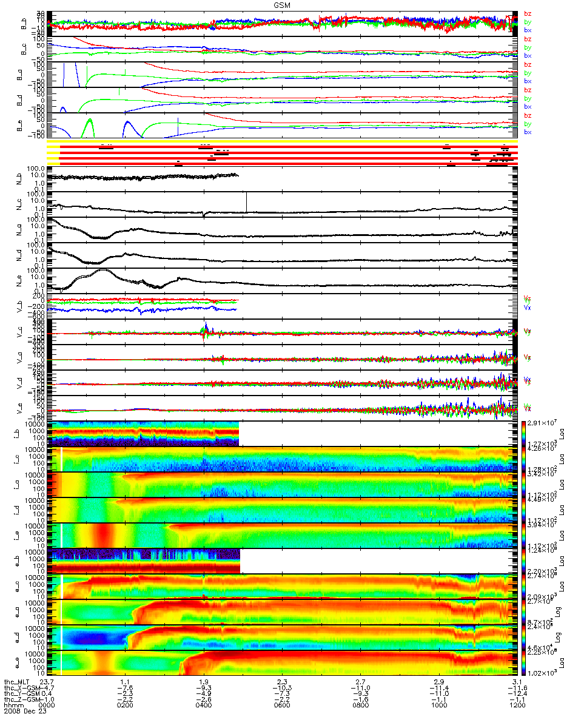Select the 23.7 MLT value
Screen dimensions: 564x728
[x=47, y=682]
